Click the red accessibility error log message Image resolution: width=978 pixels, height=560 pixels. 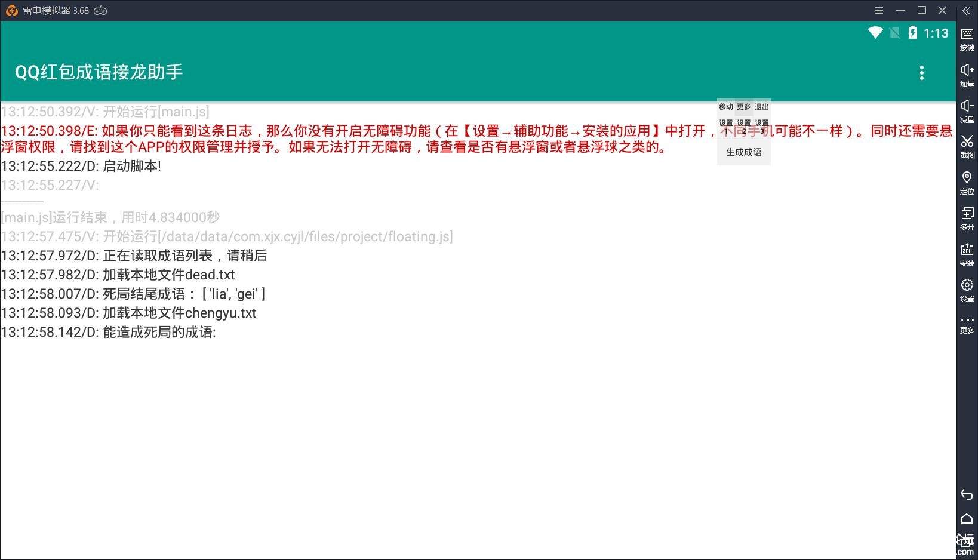(x=477, y=139)
